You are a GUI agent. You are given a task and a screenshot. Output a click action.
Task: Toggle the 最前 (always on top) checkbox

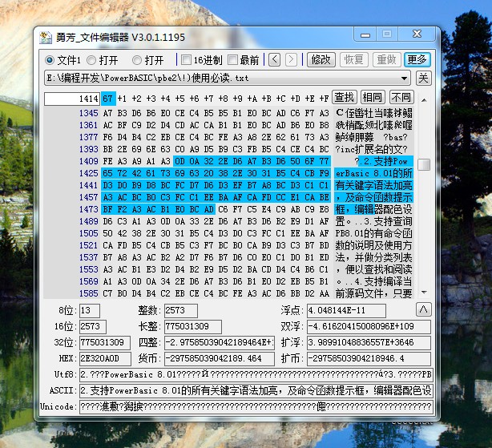(x=233, y=60)
